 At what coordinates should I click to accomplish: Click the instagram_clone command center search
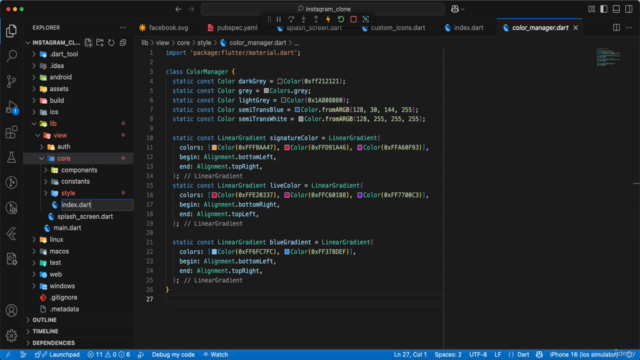point(323,9)
